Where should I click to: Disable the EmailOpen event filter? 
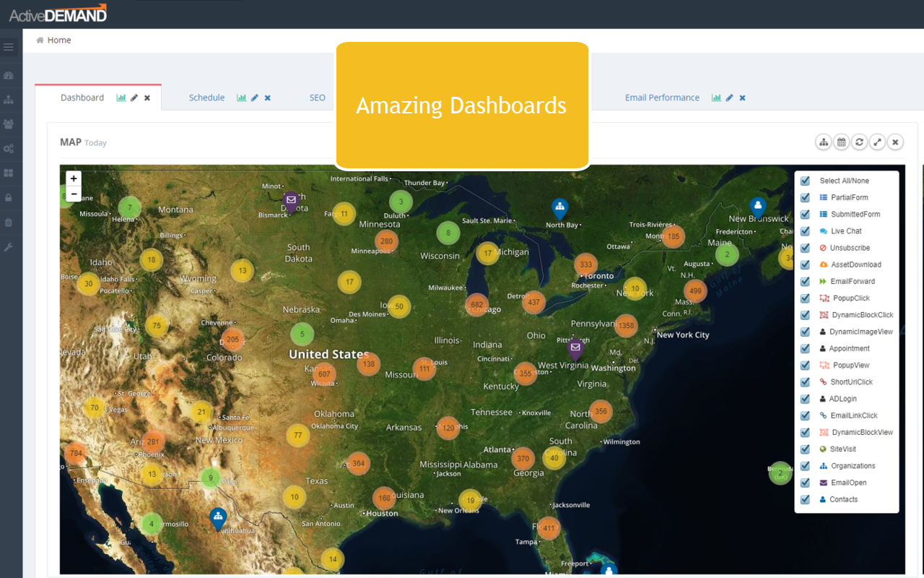805,482
